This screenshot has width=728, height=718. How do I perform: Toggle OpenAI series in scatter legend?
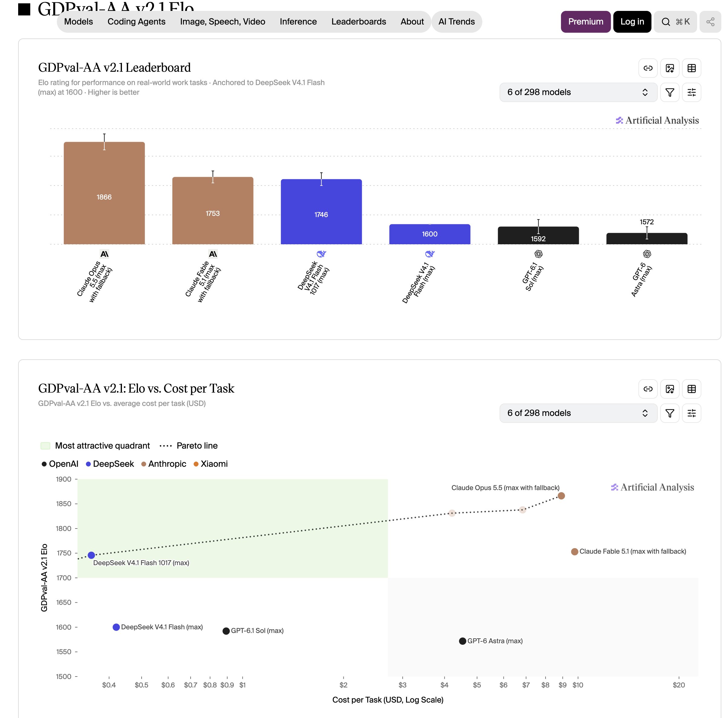tap(60, 464)
